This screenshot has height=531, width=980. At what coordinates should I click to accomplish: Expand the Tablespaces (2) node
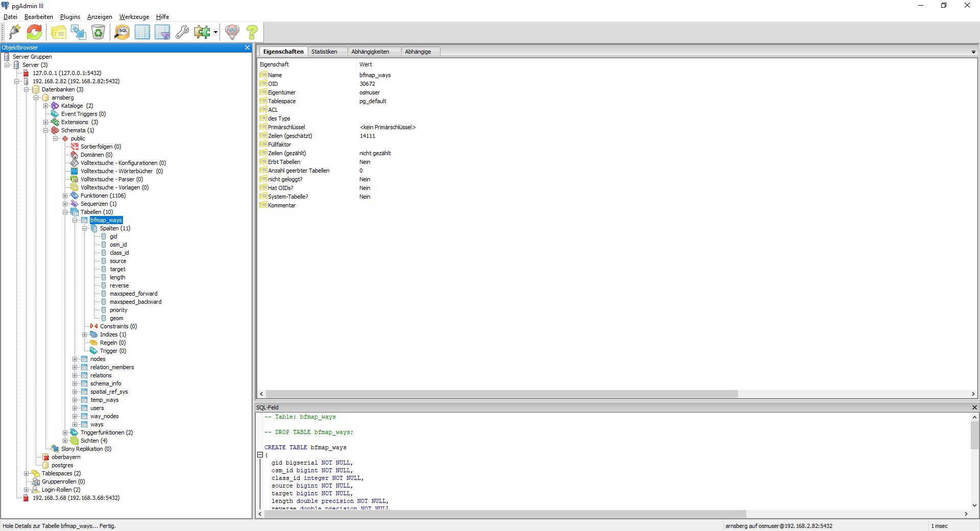point(27,473)
